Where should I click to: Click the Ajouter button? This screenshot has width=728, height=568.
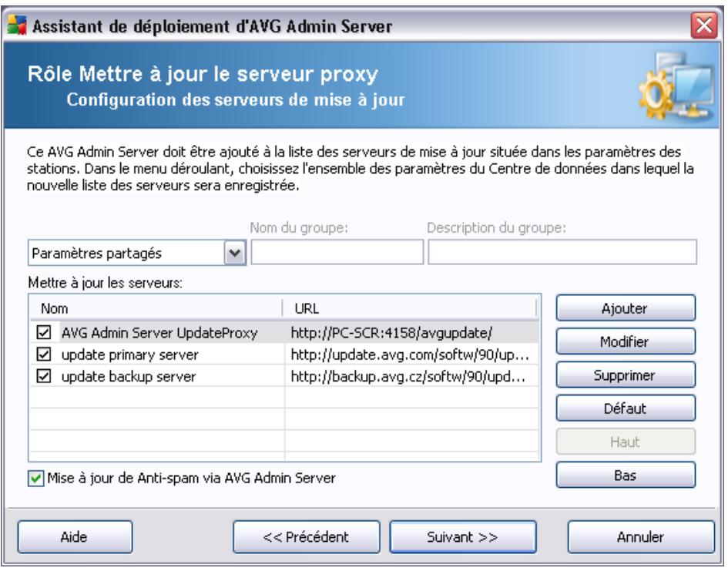pos(626,308)
